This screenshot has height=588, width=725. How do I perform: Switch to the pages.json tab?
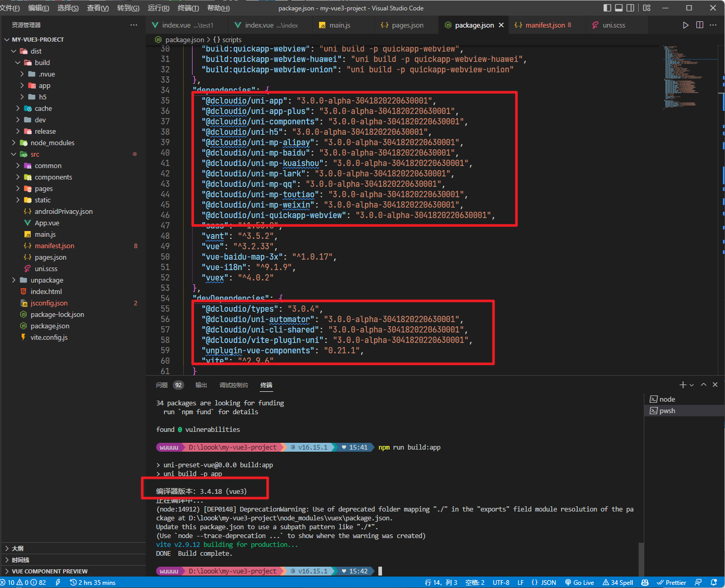coord(408,25)
